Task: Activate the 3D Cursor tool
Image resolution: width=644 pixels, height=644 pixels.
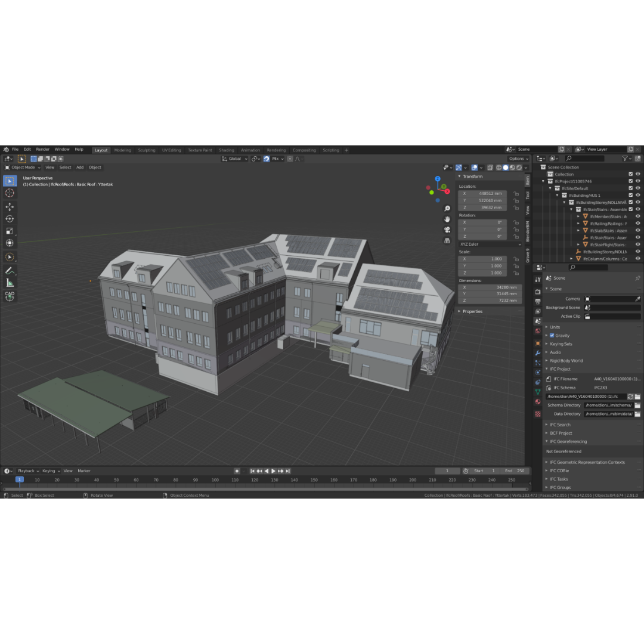Action: pos(10,193)
